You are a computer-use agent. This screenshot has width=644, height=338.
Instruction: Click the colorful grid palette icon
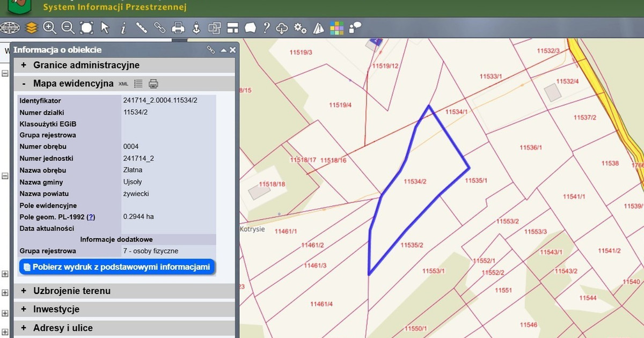coord(336,28)
